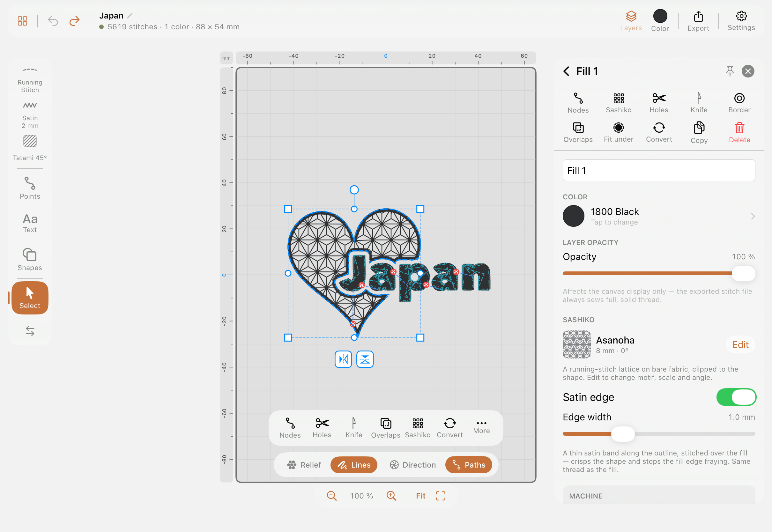Toggle the Direction view mode
The height and width of the screenshot is (532, 772).
click(412, 465)
